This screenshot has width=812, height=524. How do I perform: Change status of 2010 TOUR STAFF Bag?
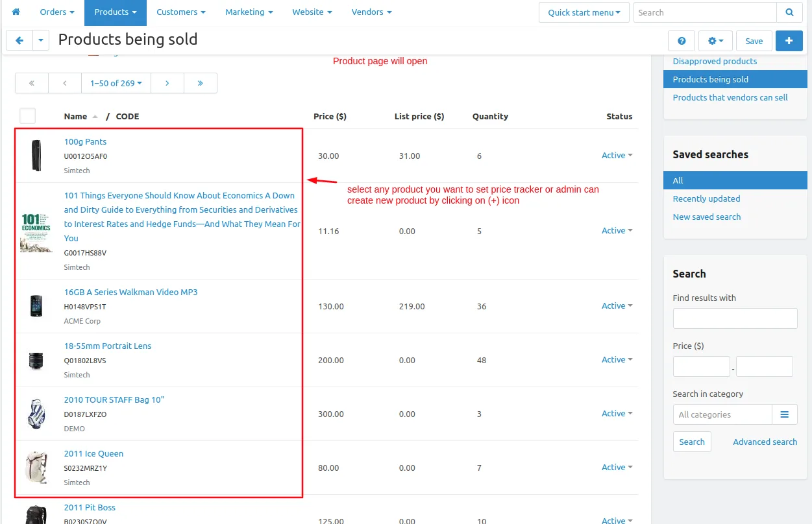(x=617, y=413)
